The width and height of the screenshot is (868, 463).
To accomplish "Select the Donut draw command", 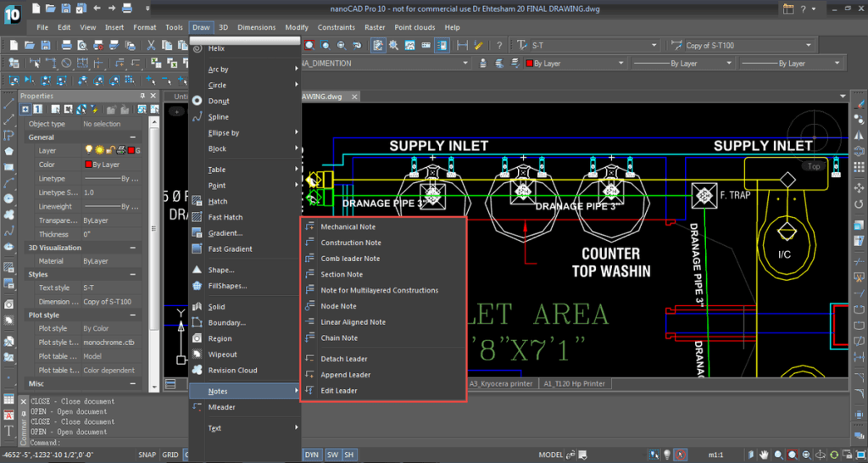I will pos(219,101).
